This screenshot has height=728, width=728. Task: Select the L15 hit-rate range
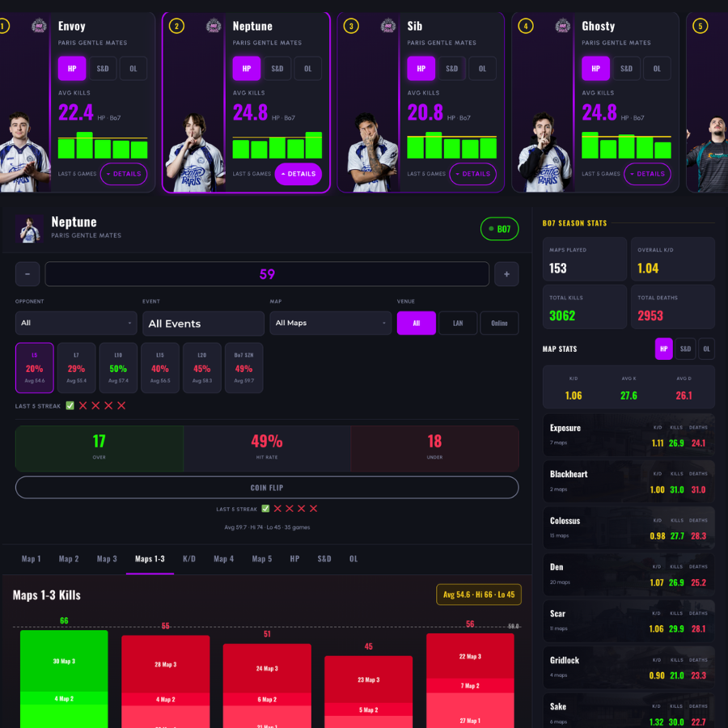[x=160, y=368]
